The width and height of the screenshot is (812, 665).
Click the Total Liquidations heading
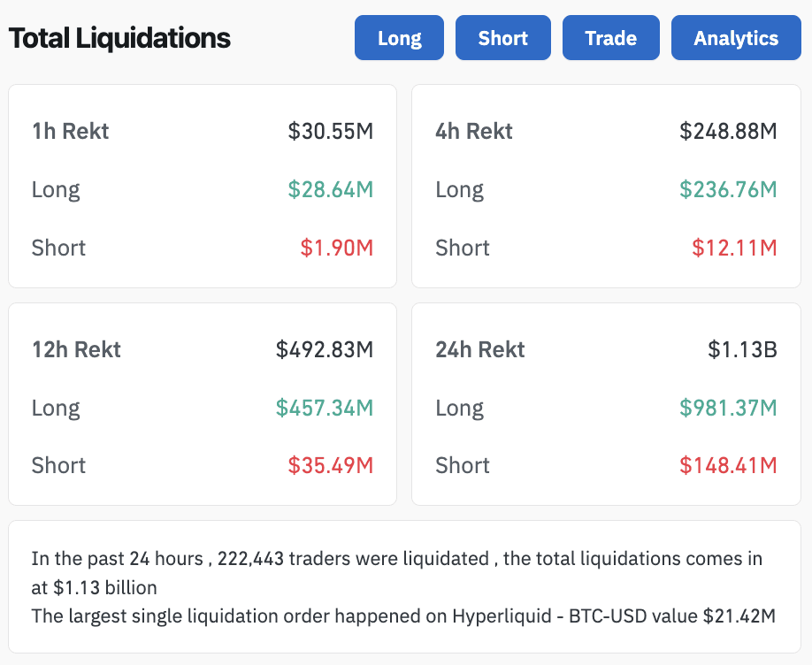pos(118,38)
